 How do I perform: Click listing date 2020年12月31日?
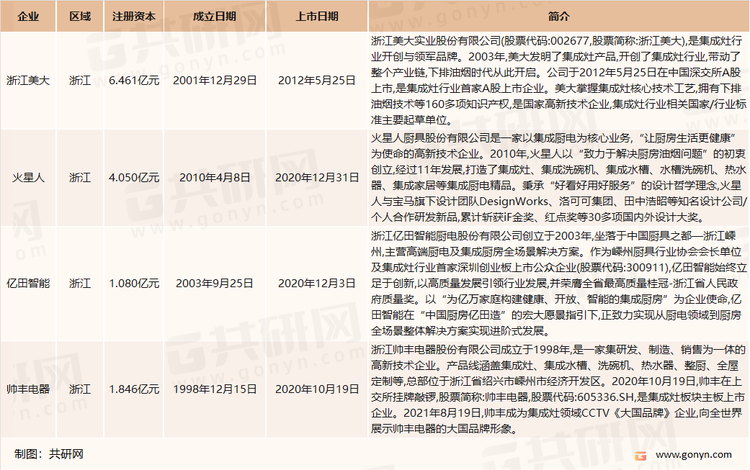coord(317,177)
